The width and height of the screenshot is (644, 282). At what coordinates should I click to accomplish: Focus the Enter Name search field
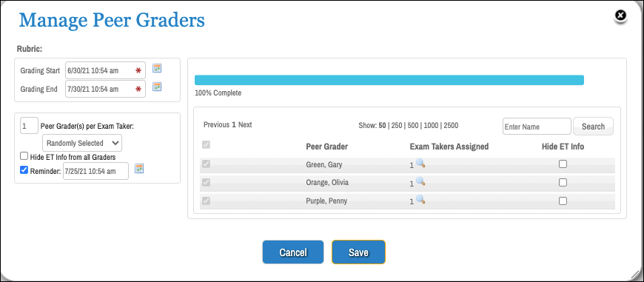coord(537,127)
